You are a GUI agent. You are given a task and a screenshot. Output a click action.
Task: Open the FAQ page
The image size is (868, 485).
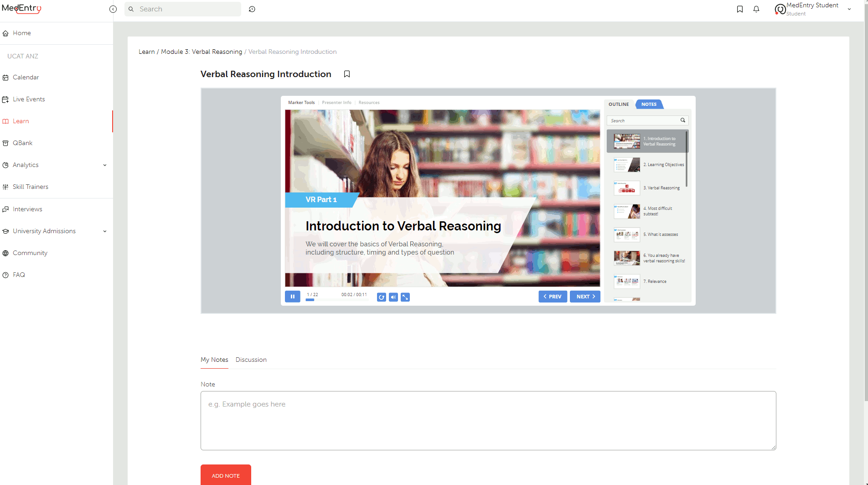pyautogui.click(x=19, y=275)
